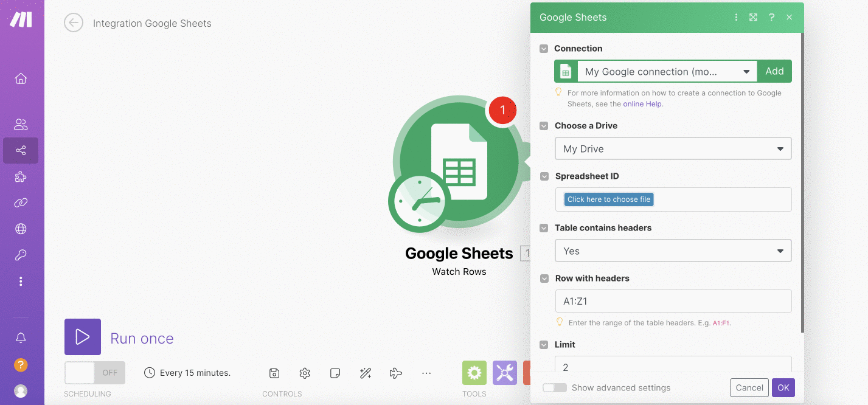Click the Run once play button
This screenshot has width=868, height=405.
coord(83,337)
